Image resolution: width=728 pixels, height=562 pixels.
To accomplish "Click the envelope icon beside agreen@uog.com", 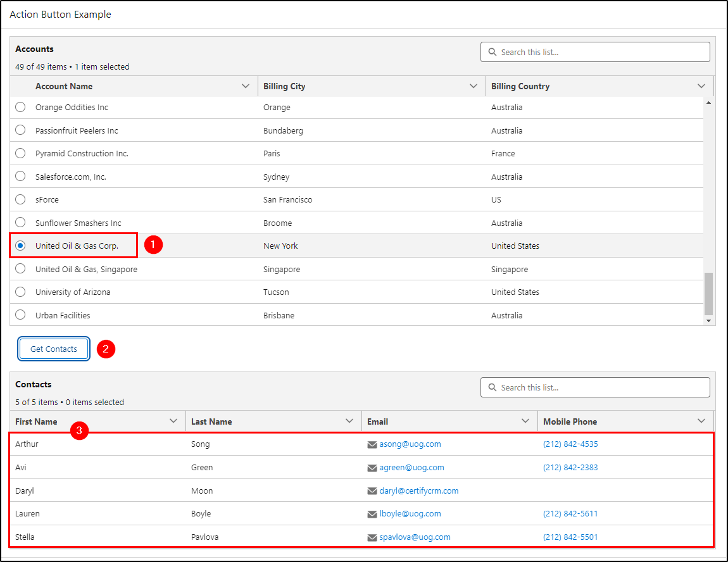I will (372, 468).
